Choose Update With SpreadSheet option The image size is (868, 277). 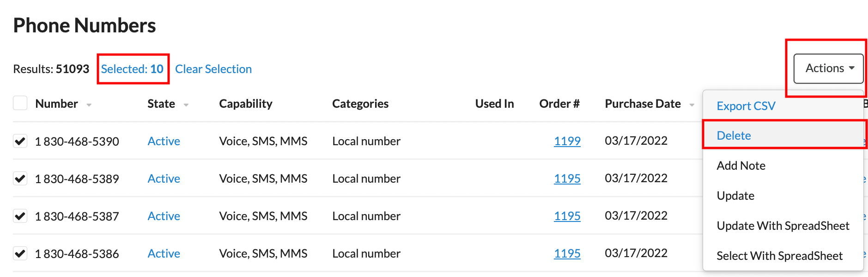[783, 226]
